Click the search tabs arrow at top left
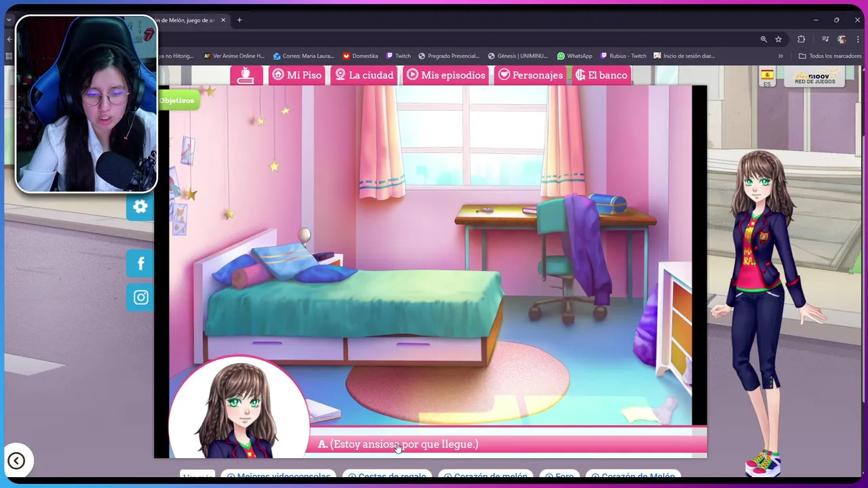This screenshot has width=868, height=488. (x=9, y=20)
